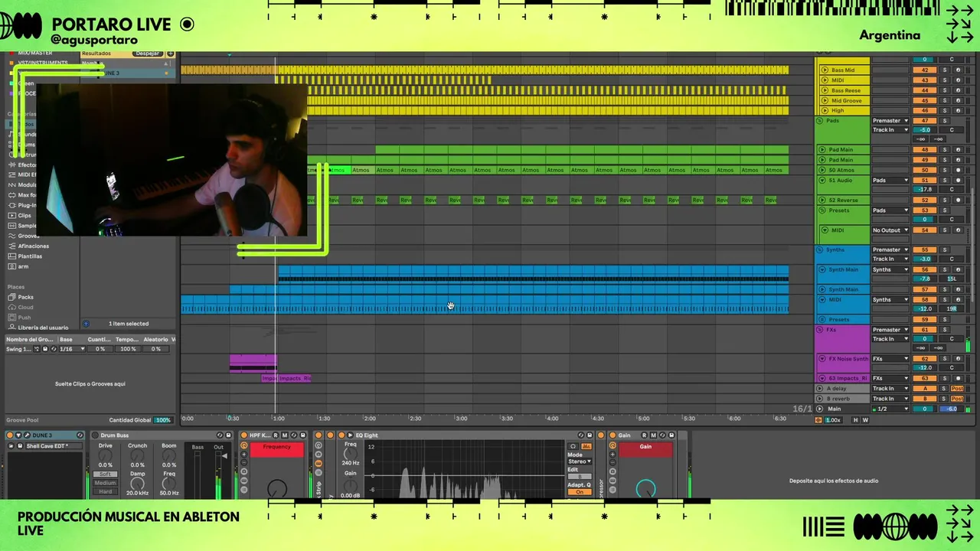The image size is (980, 551).
Task: Launch the Mid Groove track play button
Action: (825, 100)
